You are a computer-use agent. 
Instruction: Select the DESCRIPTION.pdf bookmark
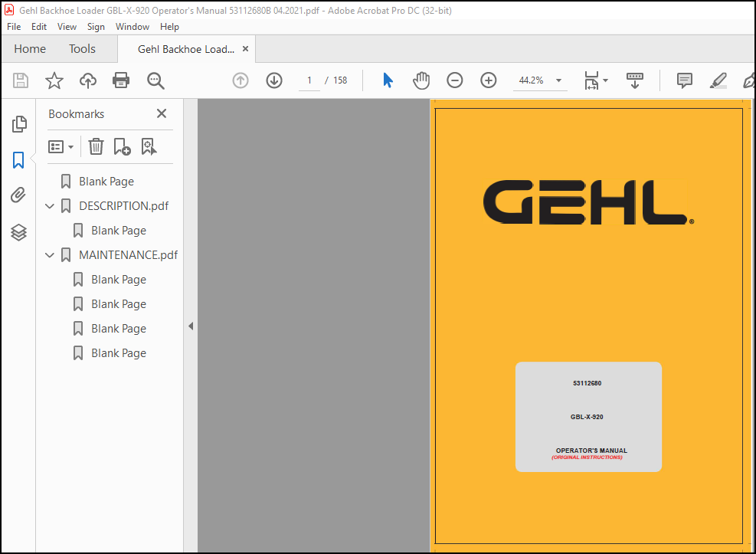[x=124, y=206]
